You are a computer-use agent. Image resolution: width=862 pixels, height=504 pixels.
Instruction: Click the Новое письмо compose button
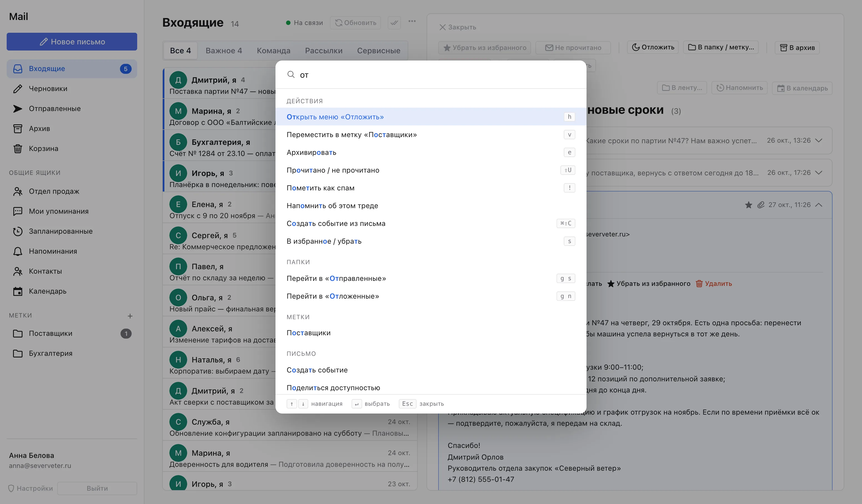click(72, 42)
